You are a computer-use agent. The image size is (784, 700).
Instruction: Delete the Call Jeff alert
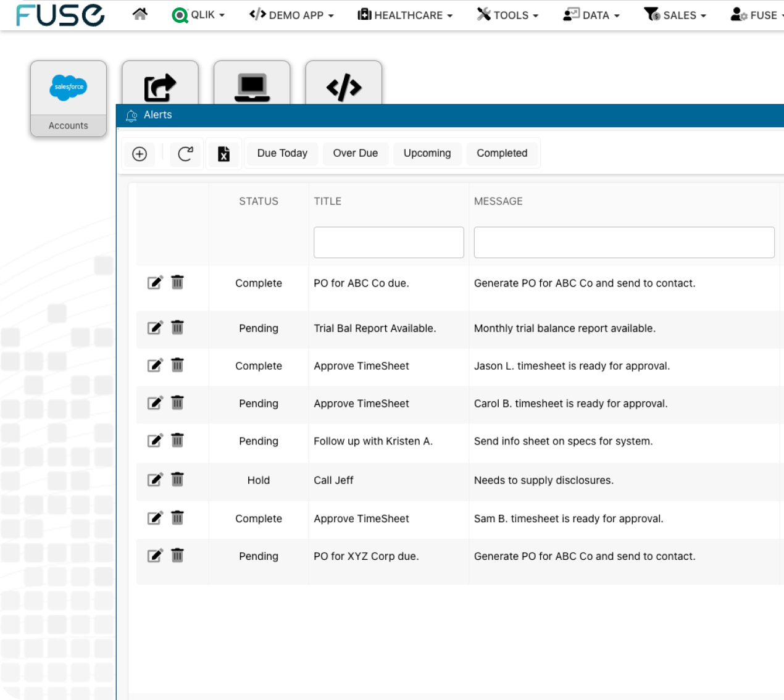[x=177, y=479]
